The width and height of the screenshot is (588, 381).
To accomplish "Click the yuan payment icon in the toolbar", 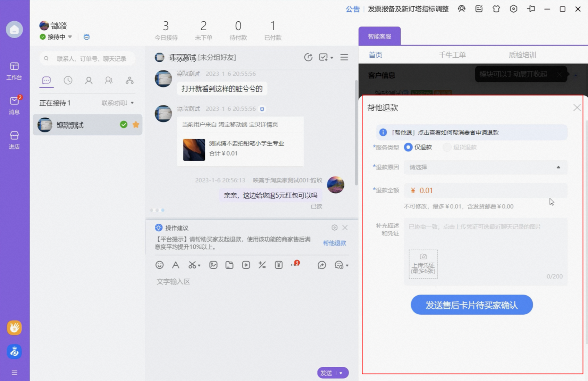I will 278,265.
